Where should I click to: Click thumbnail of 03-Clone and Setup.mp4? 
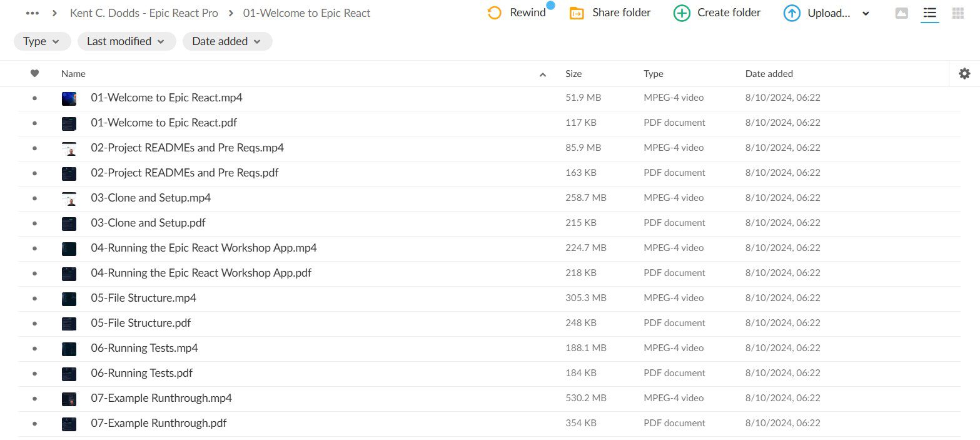(x=69, y=198)
